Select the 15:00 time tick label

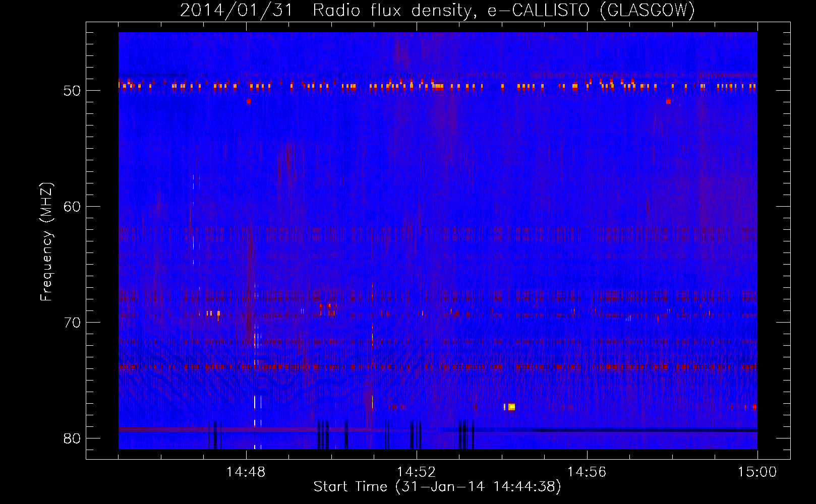point(757,472)
